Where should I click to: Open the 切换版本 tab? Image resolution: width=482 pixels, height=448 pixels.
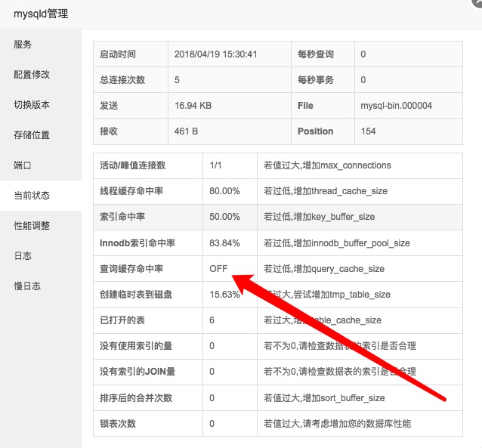pos(32,104)
